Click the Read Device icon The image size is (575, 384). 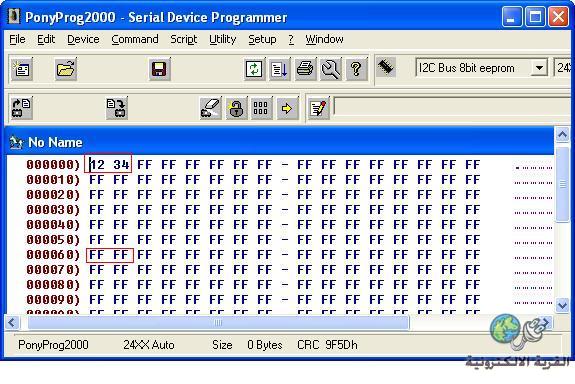coord(21,108)
